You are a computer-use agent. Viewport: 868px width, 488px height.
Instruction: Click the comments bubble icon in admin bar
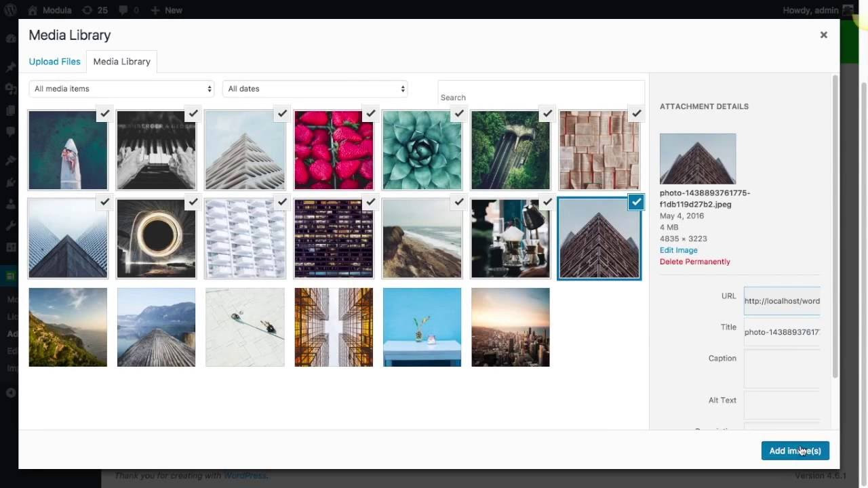point(123,10)
